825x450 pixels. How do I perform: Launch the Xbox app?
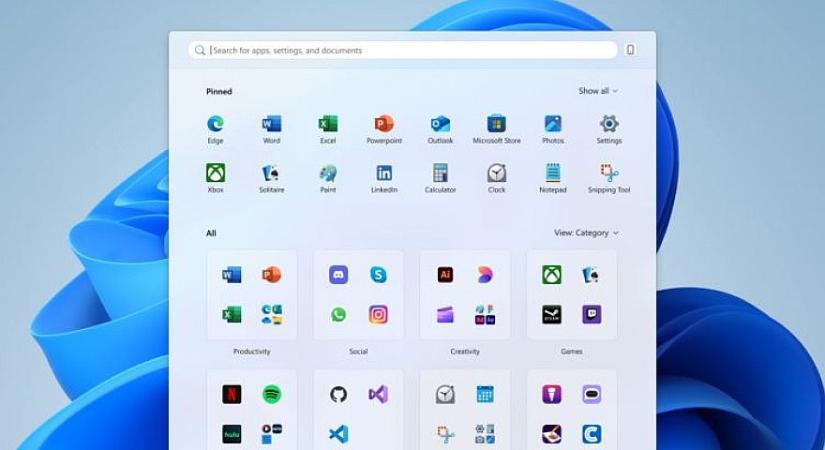click(215, 174)
